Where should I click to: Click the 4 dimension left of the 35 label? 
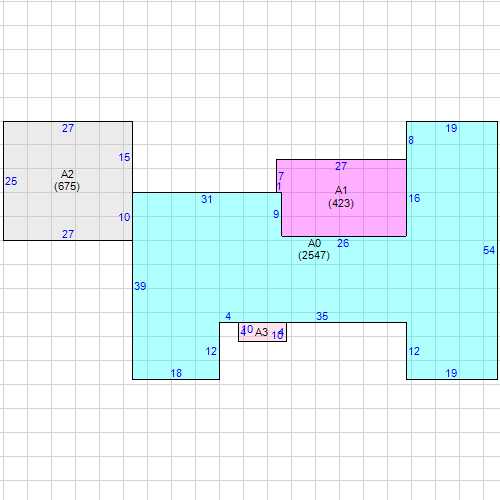[228, 316]
